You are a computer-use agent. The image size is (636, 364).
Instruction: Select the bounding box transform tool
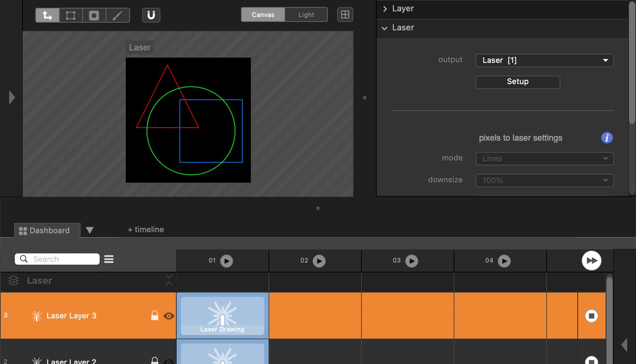(71, 15)
